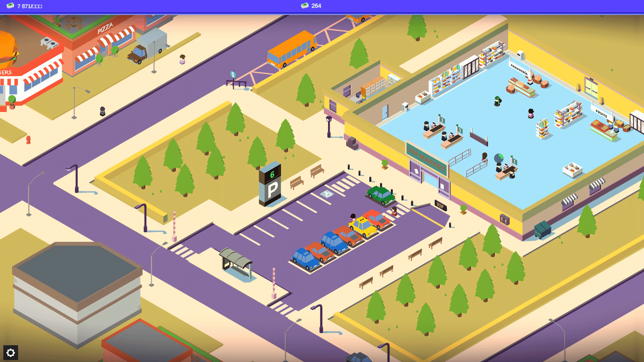The image size is (644, 362).
Task: Click the wheelchair parking symbol
Action: [327, 194]
